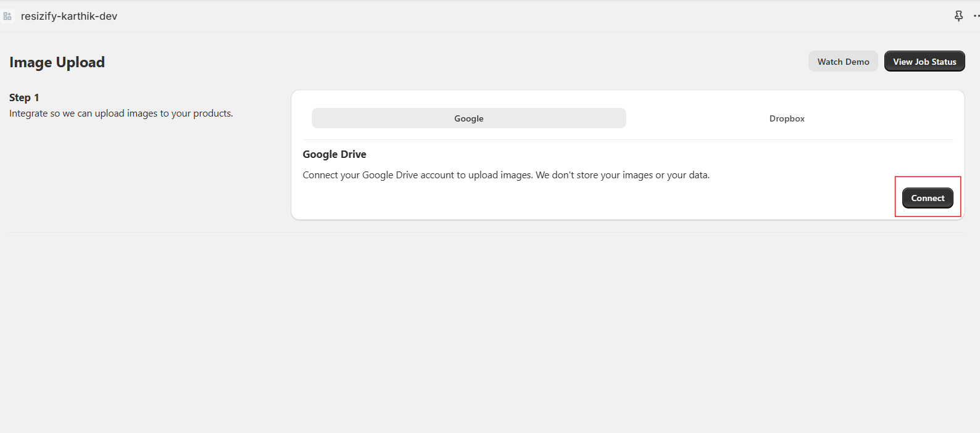Open View Job Status

pos(924,62)
